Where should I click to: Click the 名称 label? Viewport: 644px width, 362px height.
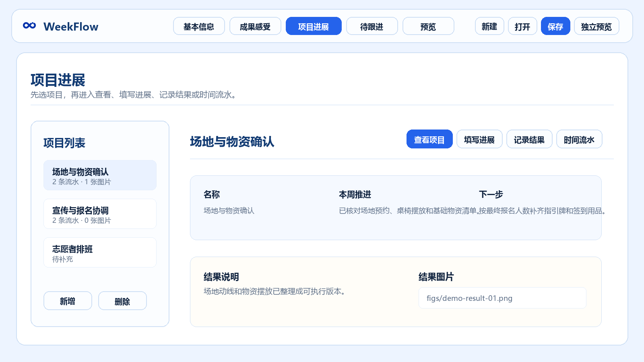pyautogui.click(x=212, y=195)
